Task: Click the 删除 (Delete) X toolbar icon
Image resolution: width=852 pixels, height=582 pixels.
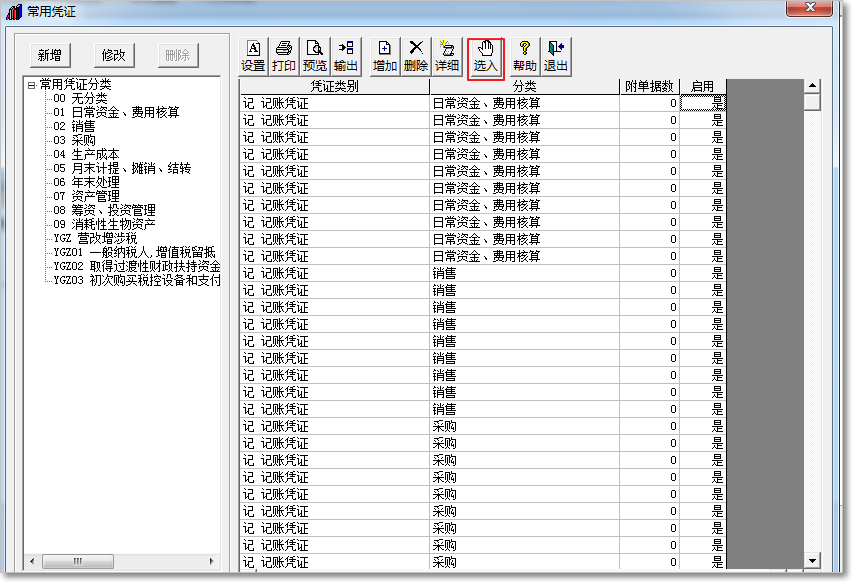Action: [416, 56]
